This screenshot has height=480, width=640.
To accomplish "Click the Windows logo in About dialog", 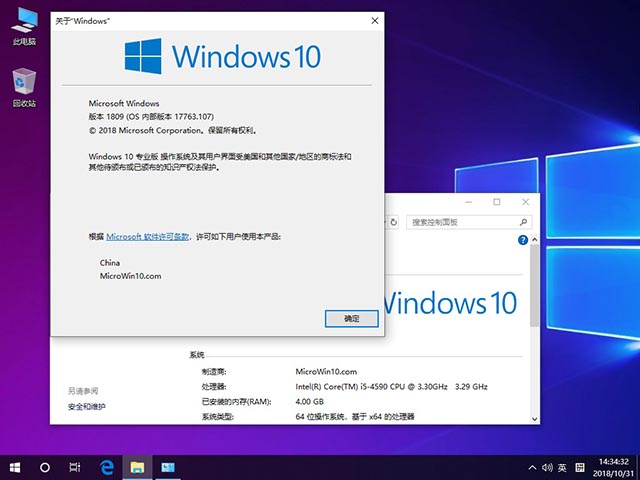I will pos(143,56).
